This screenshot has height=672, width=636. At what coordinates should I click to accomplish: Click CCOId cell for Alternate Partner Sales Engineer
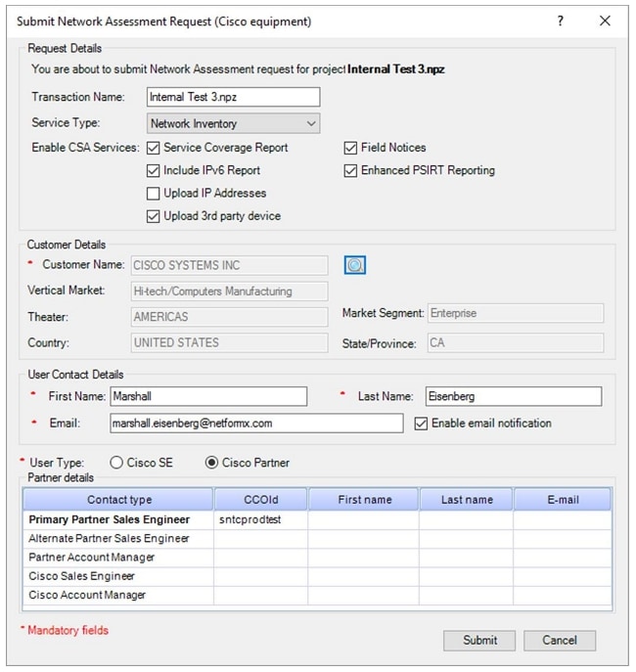(260, 539)
